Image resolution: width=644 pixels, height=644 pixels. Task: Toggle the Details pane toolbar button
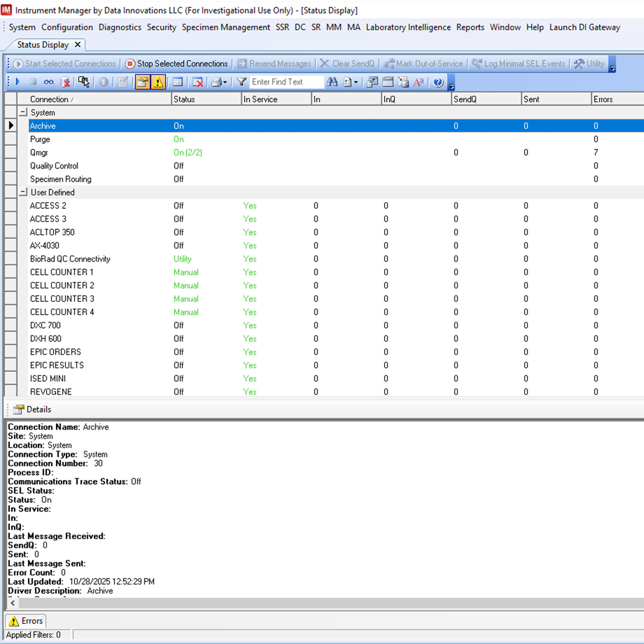(143, 82)
